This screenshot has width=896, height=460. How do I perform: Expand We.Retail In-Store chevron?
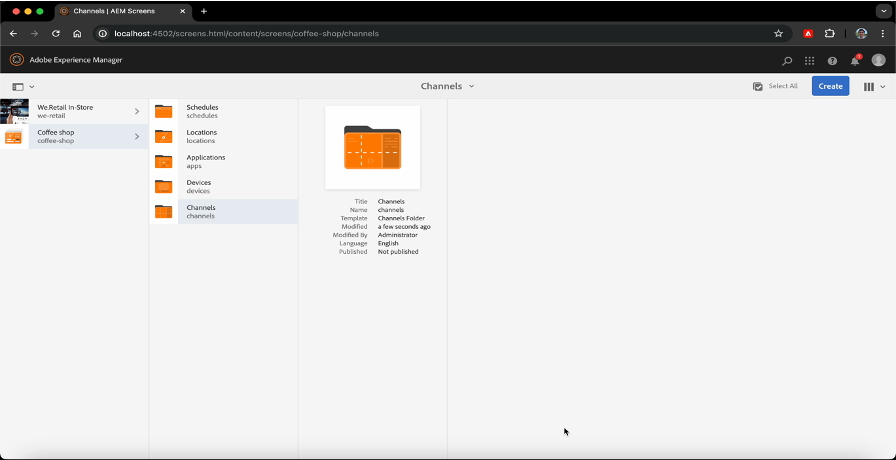(137, 111)
